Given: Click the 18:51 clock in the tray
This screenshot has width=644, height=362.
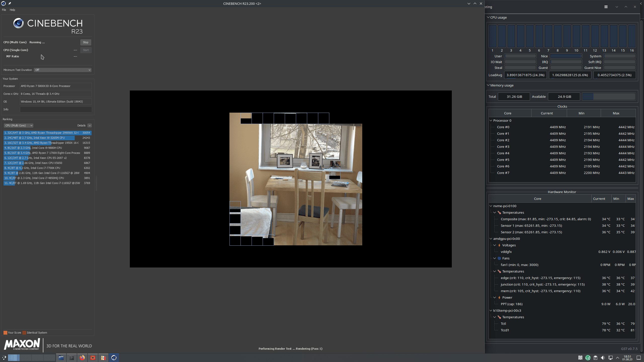Looking at the screenshot, I should click(627, 358).
